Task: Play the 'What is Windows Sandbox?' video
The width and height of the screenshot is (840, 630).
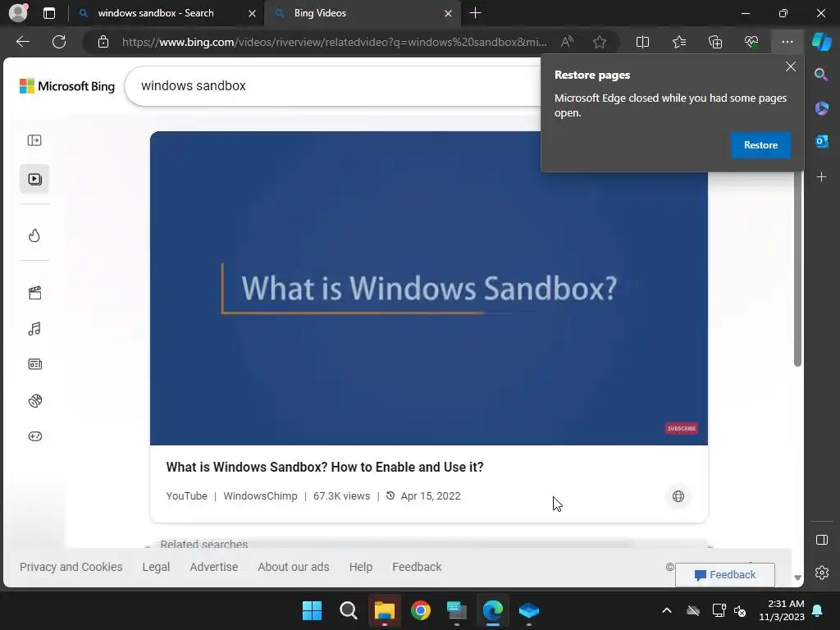Action: 428,288
